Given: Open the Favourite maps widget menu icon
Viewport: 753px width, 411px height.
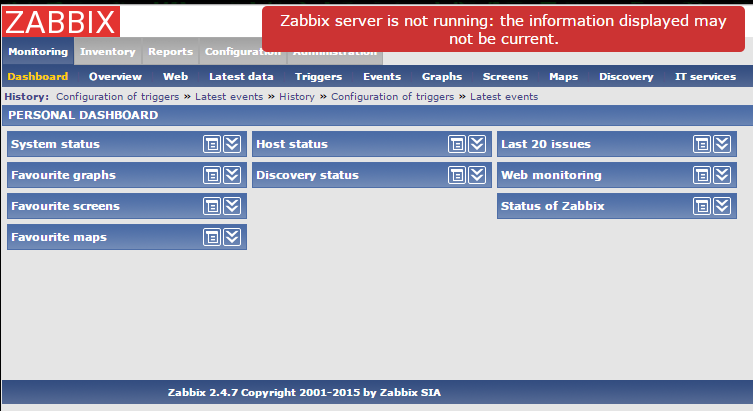Looking at the screenshot, I should (212, 237).
